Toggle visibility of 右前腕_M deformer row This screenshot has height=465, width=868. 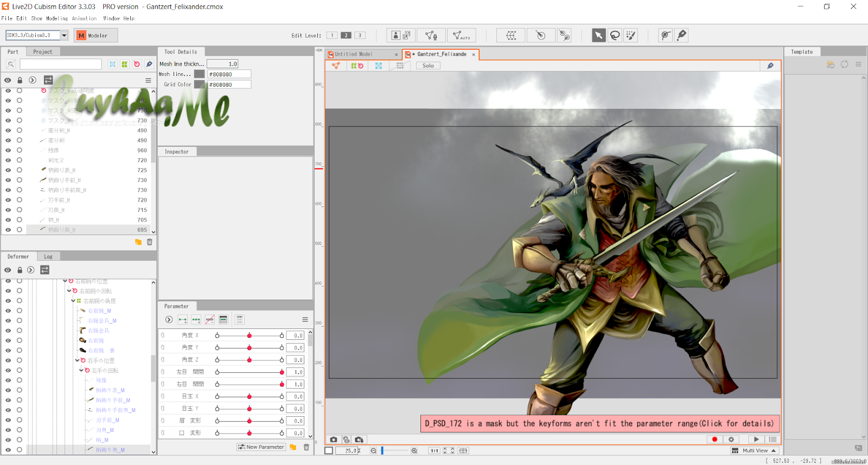coord(8,311)
